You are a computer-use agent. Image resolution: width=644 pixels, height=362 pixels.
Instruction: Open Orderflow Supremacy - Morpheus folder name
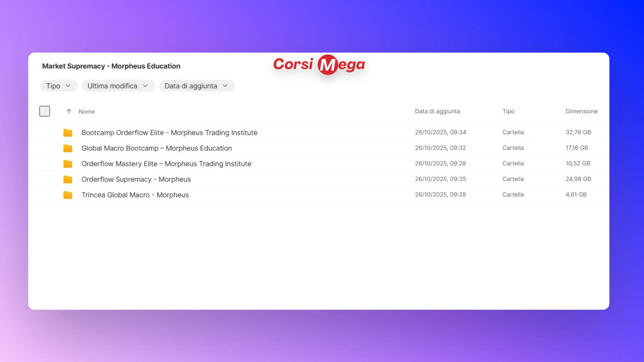136,179
